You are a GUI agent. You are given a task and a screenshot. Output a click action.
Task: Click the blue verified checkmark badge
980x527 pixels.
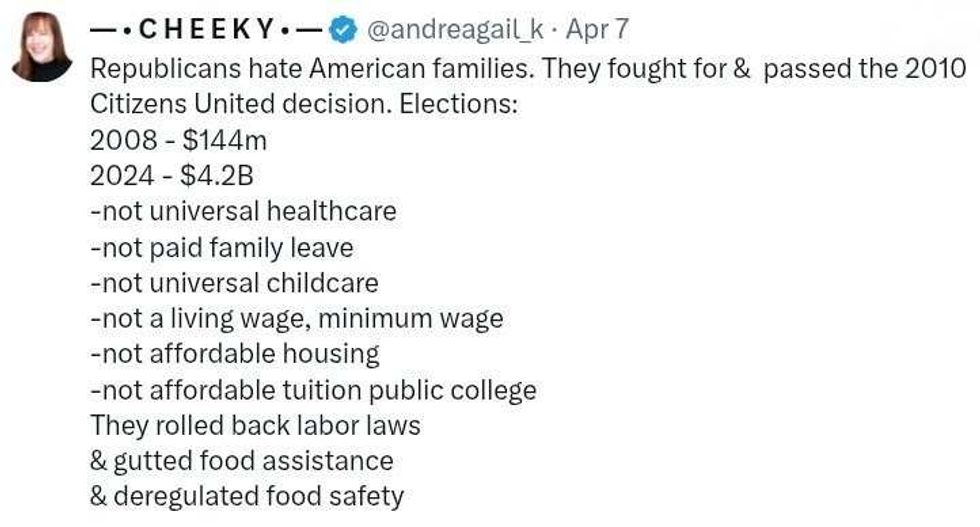tap(343, 31)
